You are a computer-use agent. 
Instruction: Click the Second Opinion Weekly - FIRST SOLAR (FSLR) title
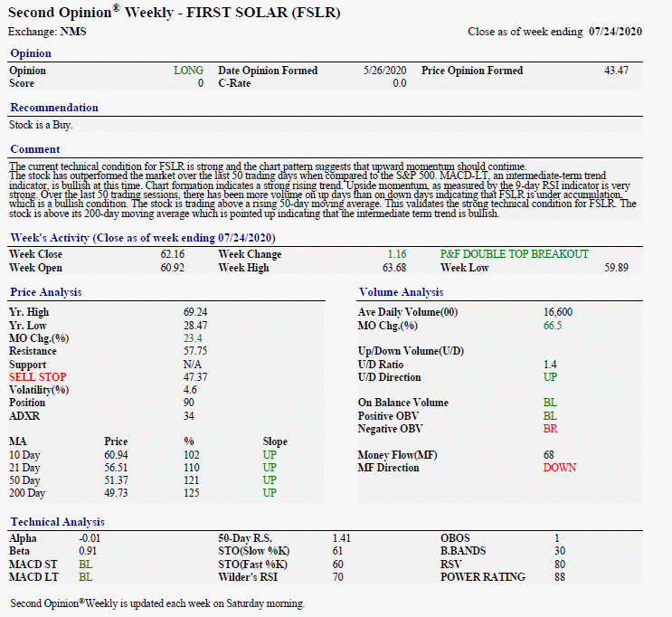174,13
